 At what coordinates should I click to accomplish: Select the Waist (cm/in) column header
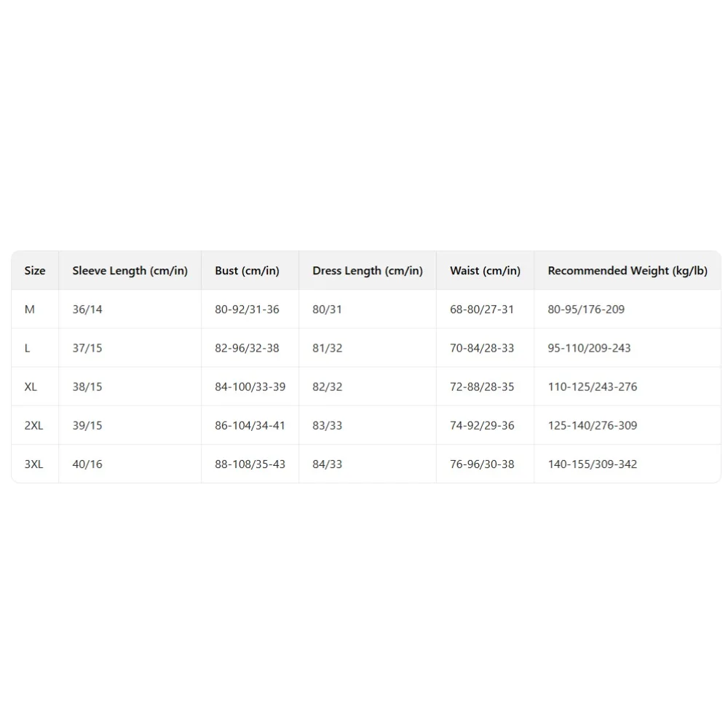pos(485,271)
